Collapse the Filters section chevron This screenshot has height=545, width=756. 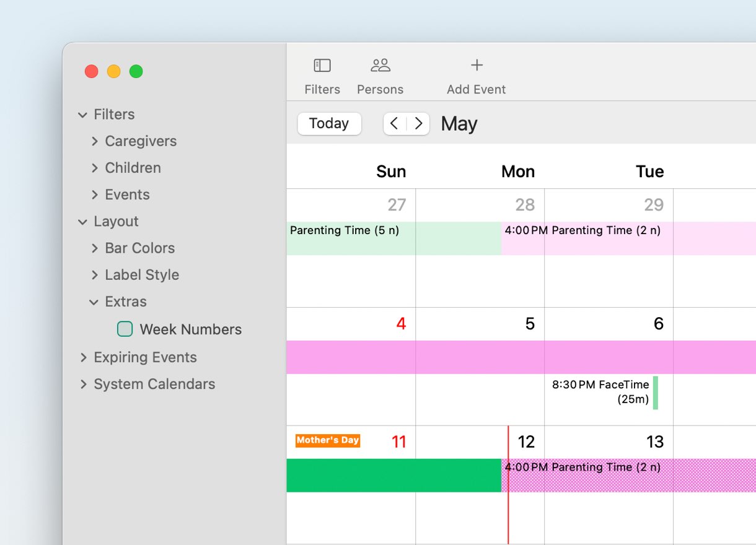pos(82,115)
